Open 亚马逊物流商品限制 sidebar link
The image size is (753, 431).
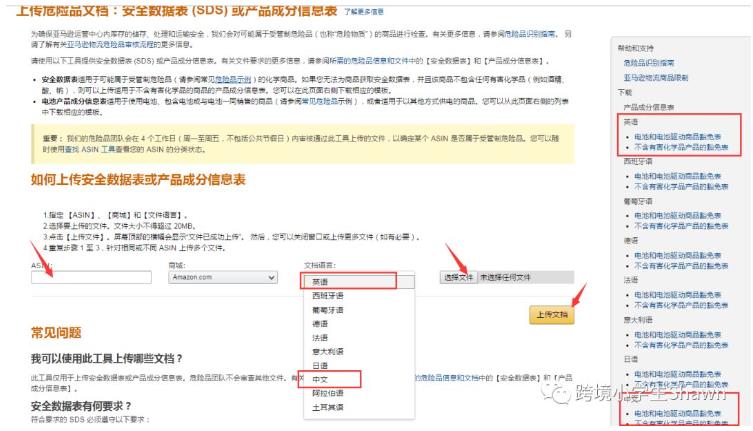click(x=656, y=76)
